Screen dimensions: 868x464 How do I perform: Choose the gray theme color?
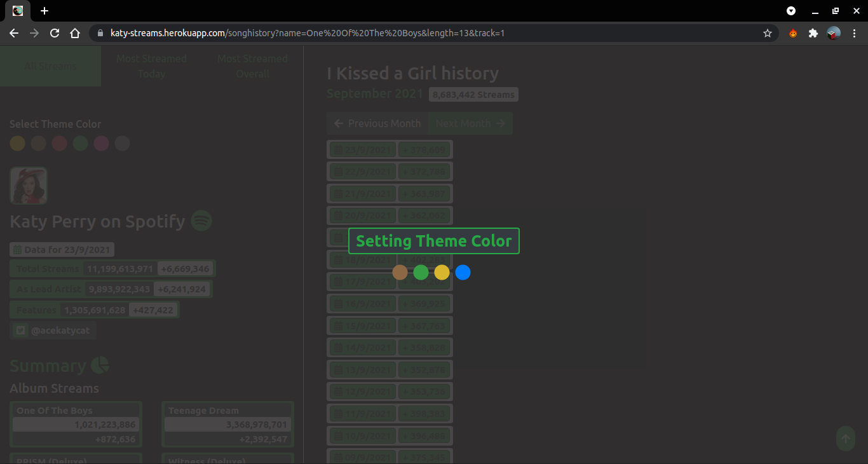point(122,143)
